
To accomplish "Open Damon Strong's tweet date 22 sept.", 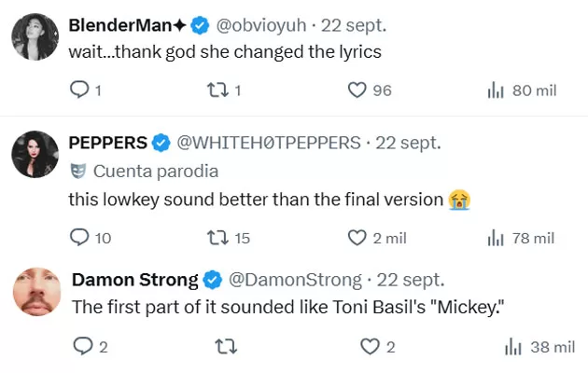I will click(x=410, y=279).
